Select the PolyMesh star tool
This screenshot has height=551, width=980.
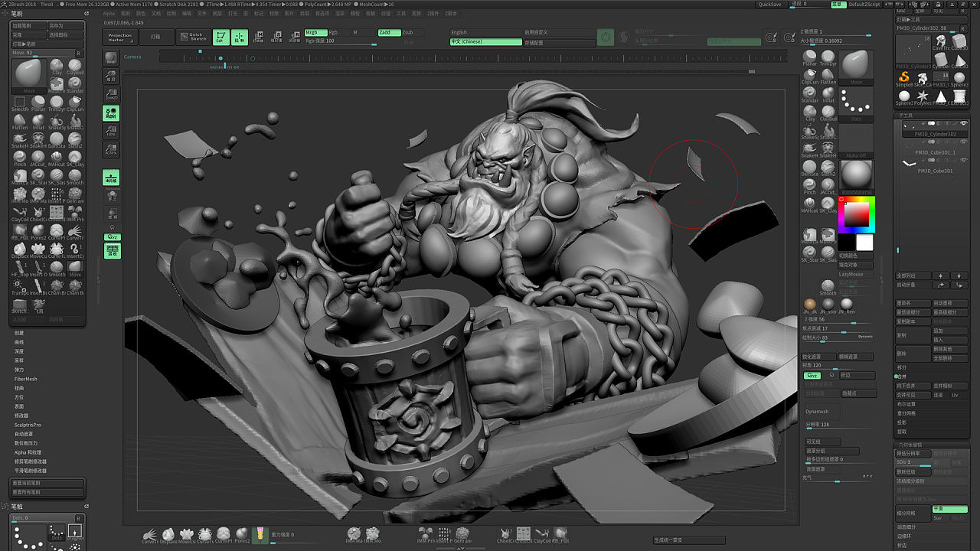923,96
